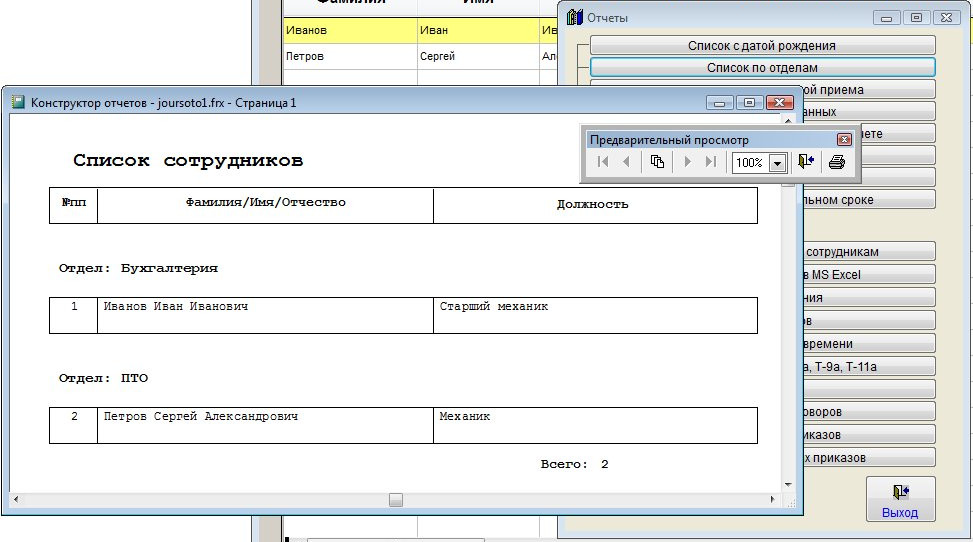Open the 100% zoom dropdown
973x542 pixels.
[x=777, y=163]
